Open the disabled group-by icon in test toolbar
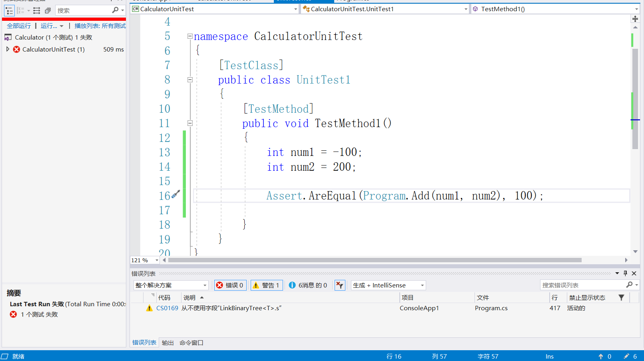This screenshot has width=644, height=361. [x=20, y=10]
